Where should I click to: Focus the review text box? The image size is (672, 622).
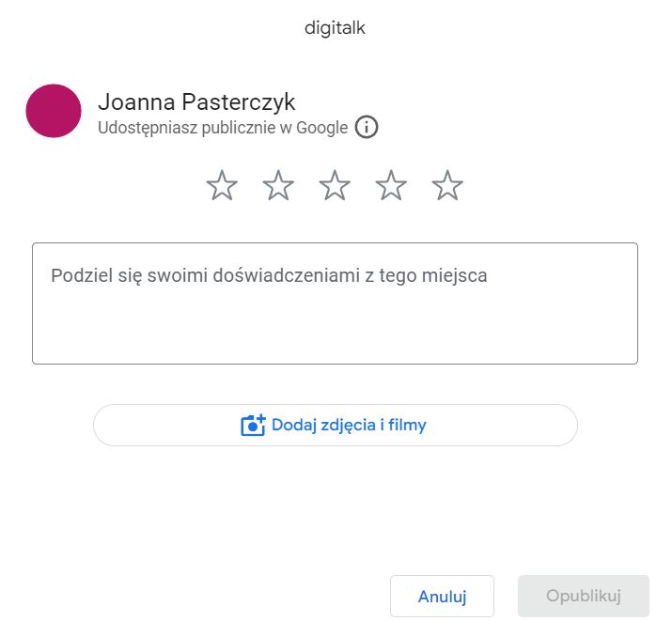[335, 319]
